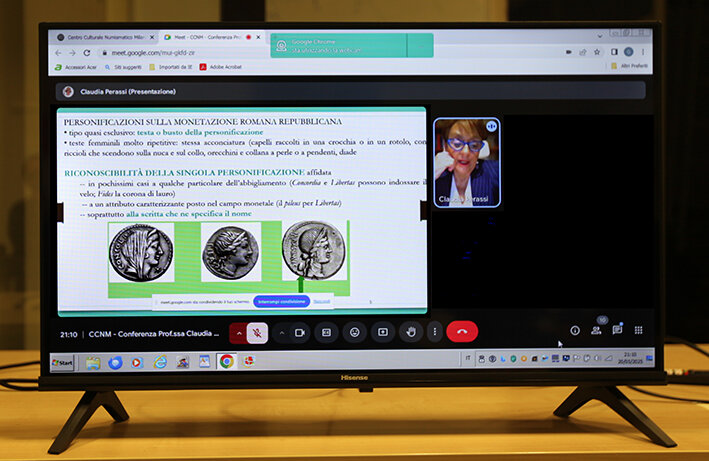Click the present screen icon
The height and width of the screenshot is (461, 709).
pos(382,332)
